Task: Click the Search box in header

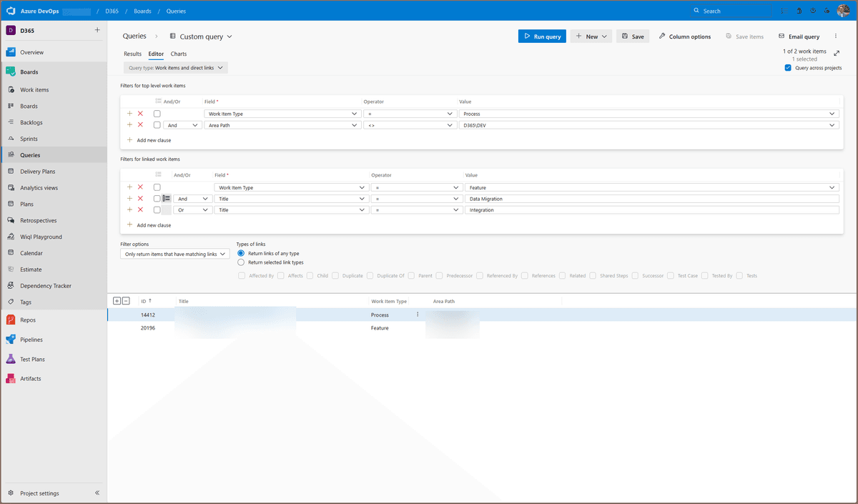Action: point(729,11)
